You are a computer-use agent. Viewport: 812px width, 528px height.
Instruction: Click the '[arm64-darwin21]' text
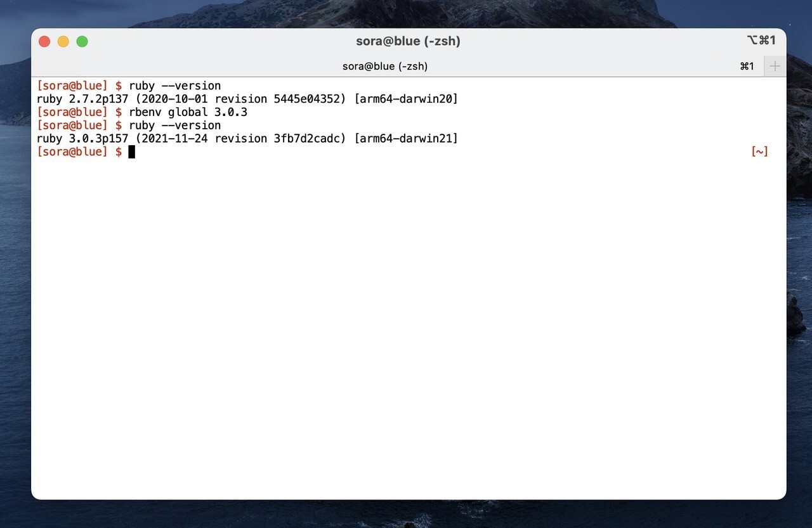click(405, 138)
